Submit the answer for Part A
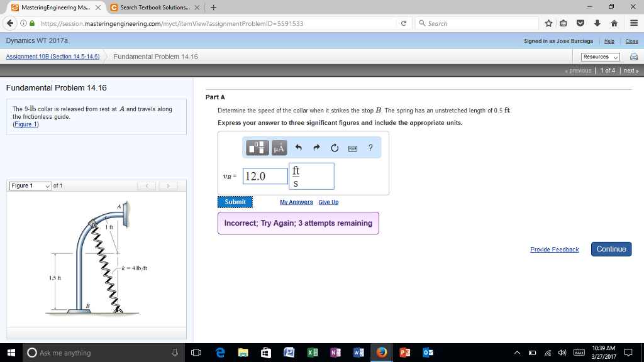Viewport: 644px width, 362px height. [235, 202]
